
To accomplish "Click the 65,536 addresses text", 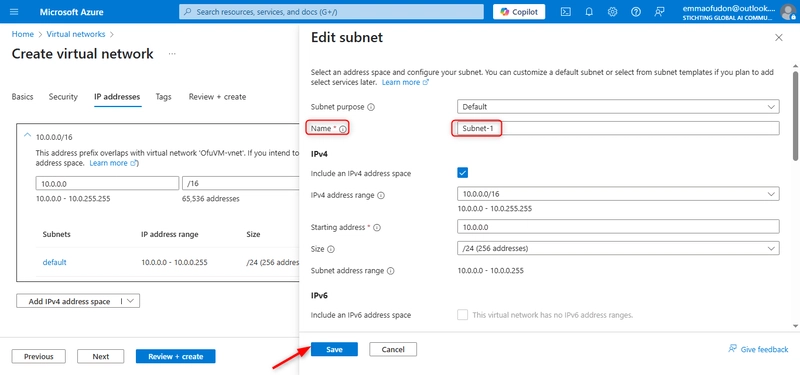I will (211, 198).
